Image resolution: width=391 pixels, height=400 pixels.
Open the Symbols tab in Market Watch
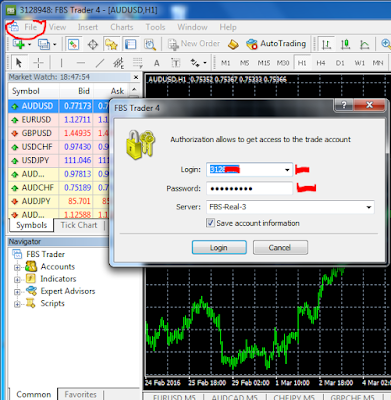[31, 225]
